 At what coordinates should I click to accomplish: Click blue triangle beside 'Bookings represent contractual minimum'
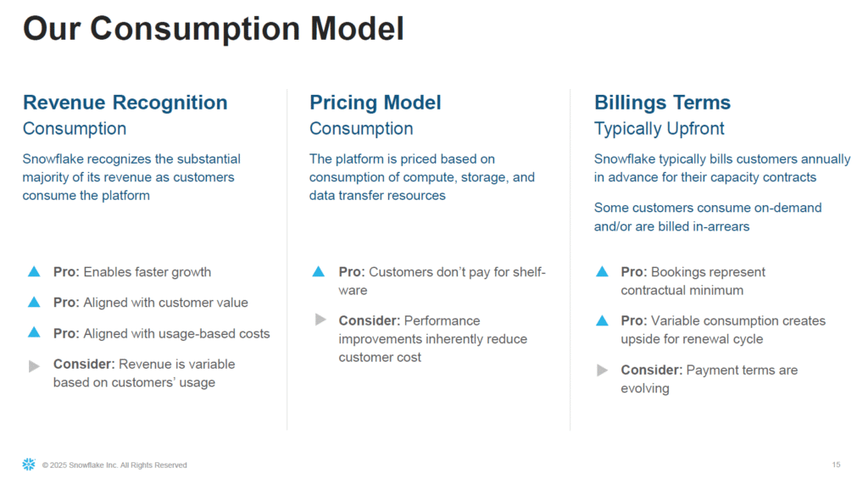[x=603, y=271]
